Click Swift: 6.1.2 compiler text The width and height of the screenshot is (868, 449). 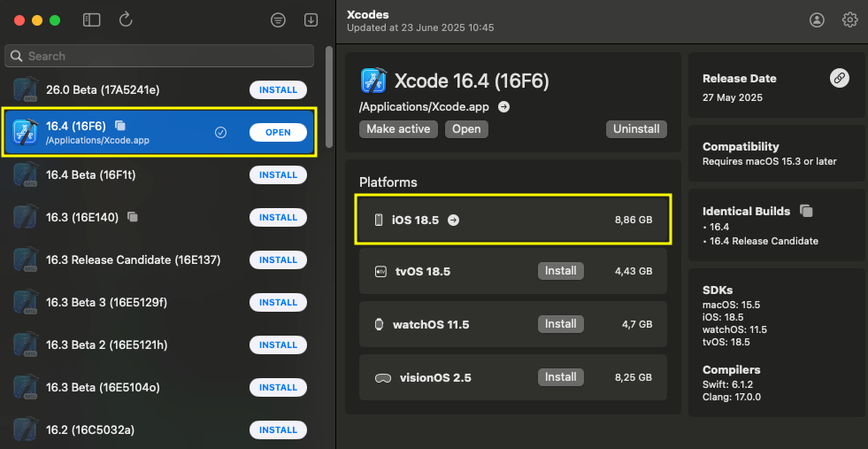pyautogui.click(x=727, y=384)
